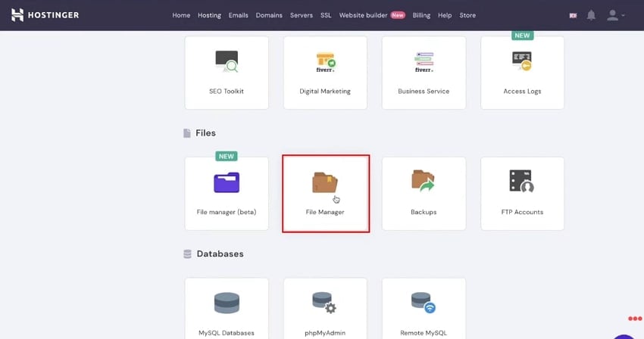The image size is (644, 339).
Task: Go to Home in navigation bar
Action: [x=181, y=15]
